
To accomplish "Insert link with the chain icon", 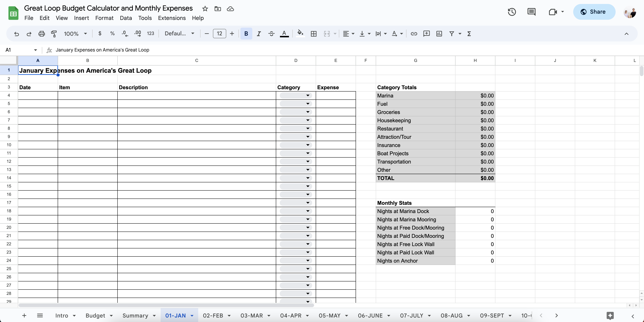I will (414, 34).
